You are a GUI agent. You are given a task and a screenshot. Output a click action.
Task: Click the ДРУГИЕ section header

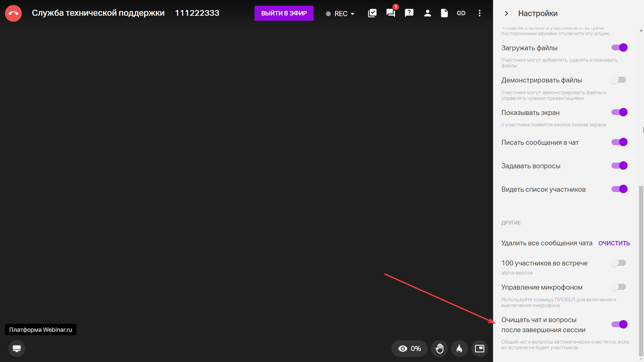[x=511, y=223]
